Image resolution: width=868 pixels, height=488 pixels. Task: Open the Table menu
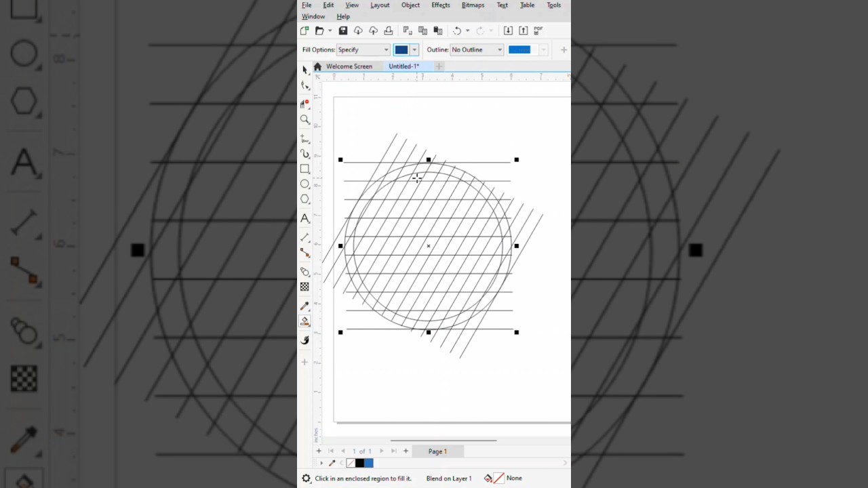[527, 5]
